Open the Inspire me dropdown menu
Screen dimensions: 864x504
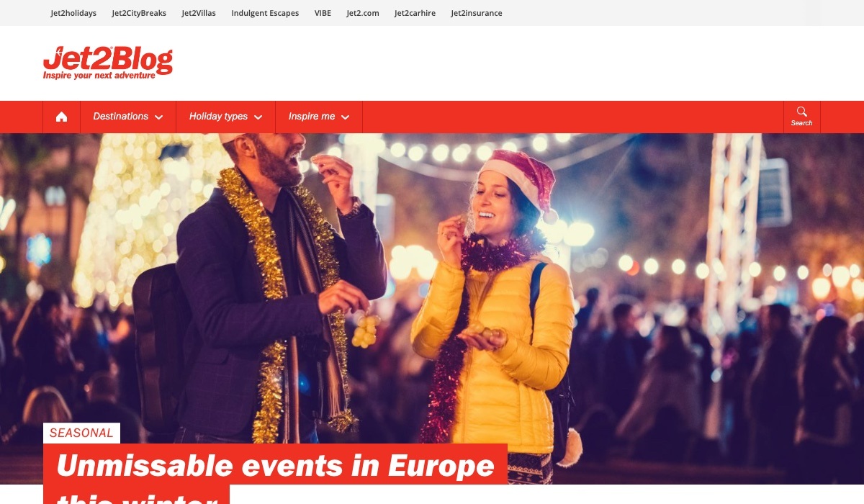319,117
